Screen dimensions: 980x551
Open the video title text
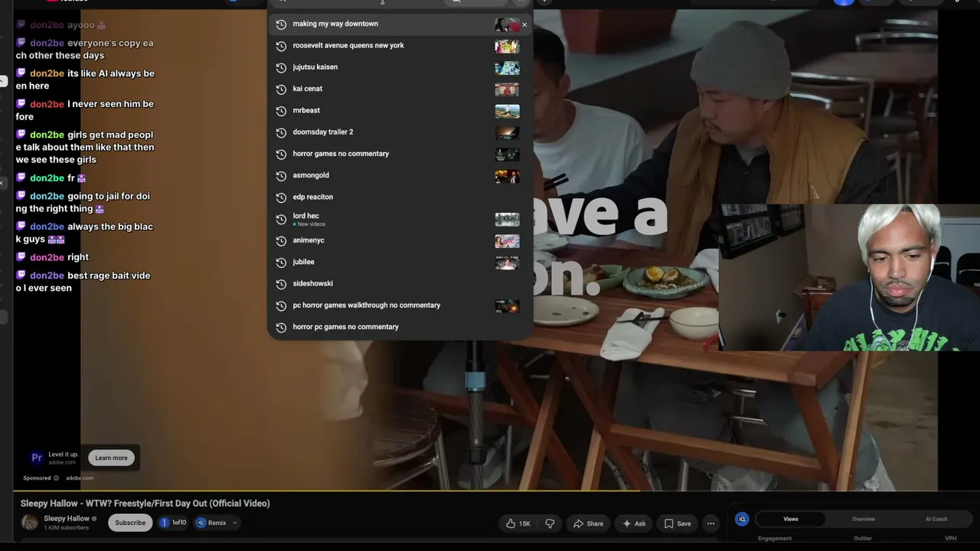pyautogui.click(x=145, y=504)
